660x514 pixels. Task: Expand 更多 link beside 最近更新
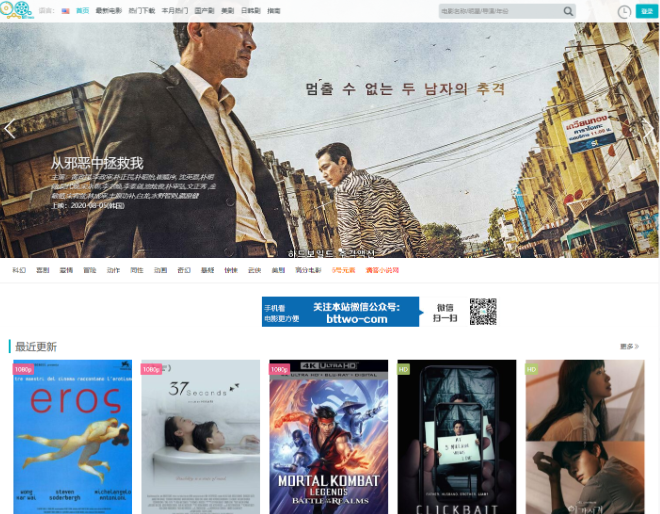click(628, 346)
